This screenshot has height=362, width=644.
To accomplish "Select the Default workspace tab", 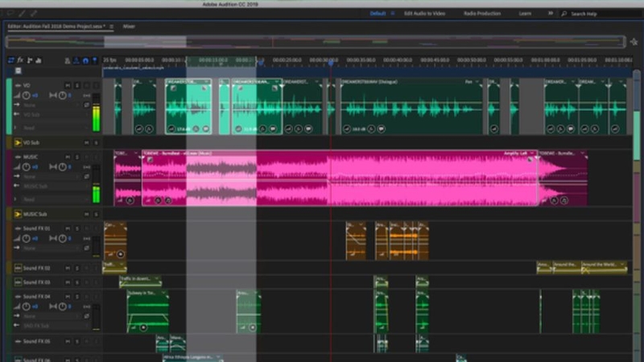I will coord(378,14).
